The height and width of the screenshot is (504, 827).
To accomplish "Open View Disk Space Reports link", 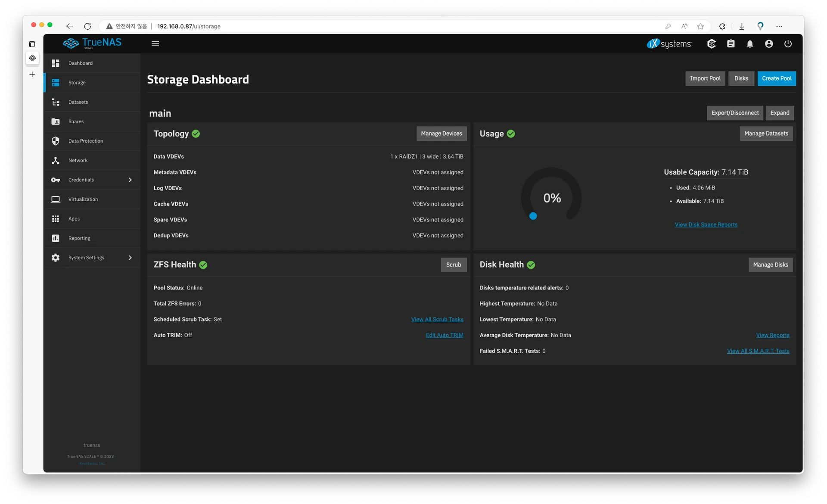I will [706, 224].
